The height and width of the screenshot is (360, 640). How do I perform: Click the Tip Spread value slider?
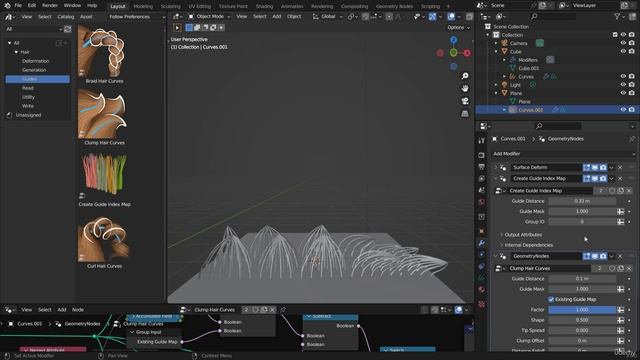coord(582,330)
